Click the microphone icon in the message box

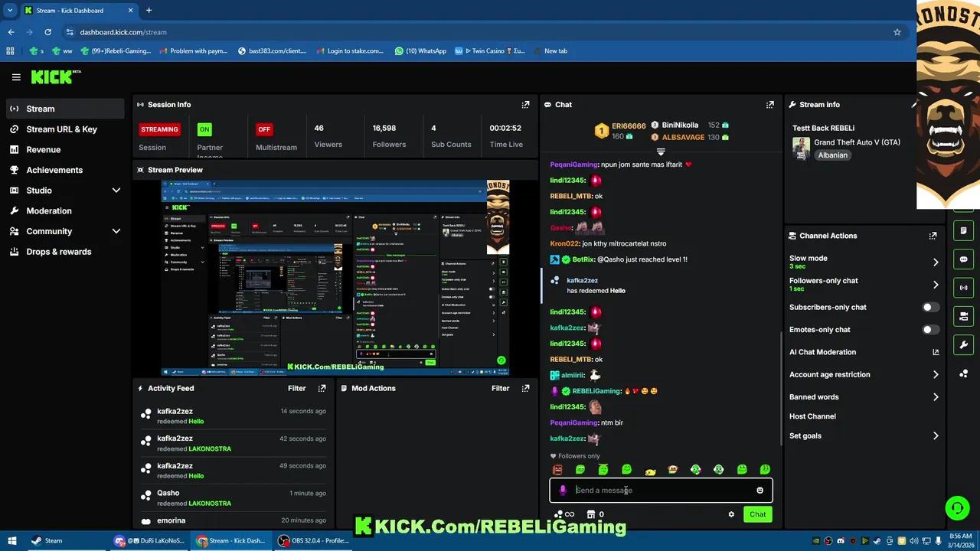pyautogui.click(x=563, y=490)
